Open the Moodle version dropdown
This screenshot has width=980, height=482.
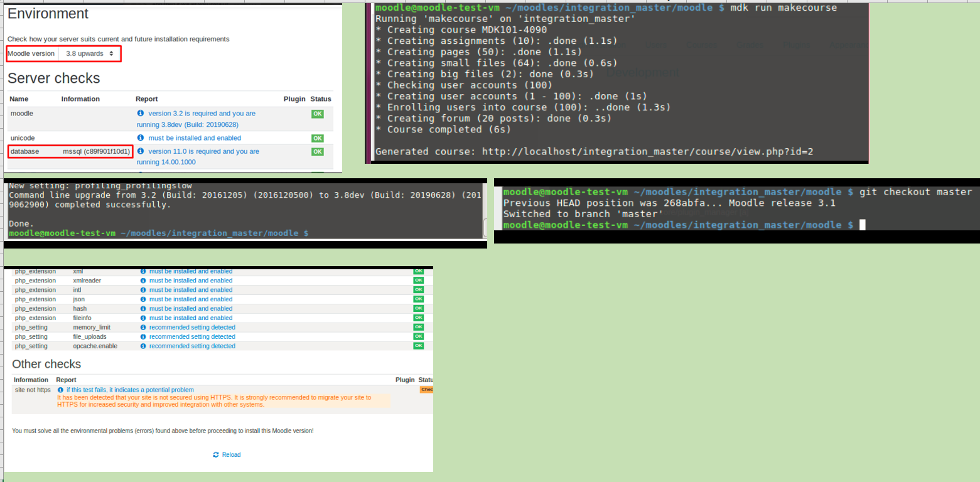pyautogui.click(x=89, y=54)
